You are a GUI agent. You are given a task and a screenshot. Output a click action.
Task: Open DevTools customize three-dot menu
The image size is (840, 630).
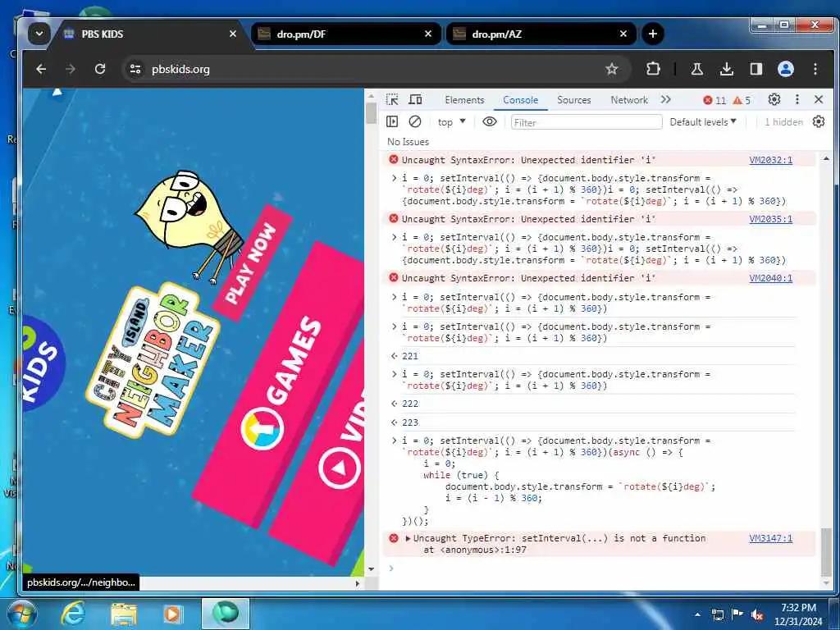(797, 99)
